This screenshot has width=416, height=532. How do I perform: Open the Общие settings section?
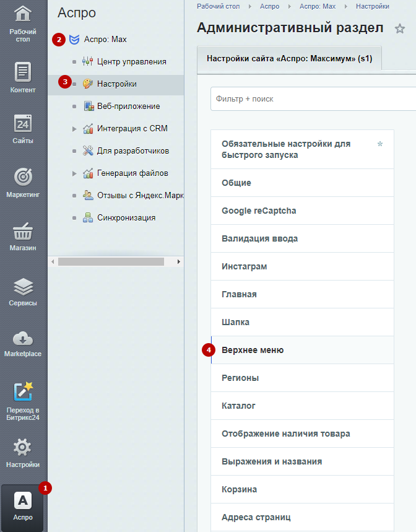[302, 183]
